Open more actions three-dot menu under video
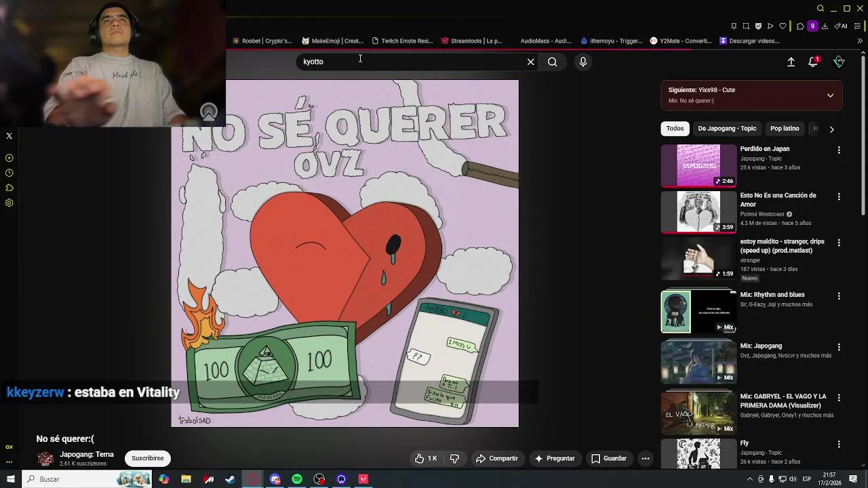The width and height of the screenshot is (868, 488). point(646,459)
